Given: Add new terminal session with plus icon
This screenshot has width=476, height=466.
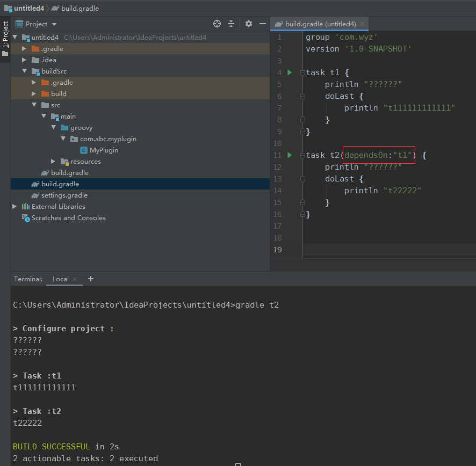Looking at the screenshot, I should (x=91, y=279).
